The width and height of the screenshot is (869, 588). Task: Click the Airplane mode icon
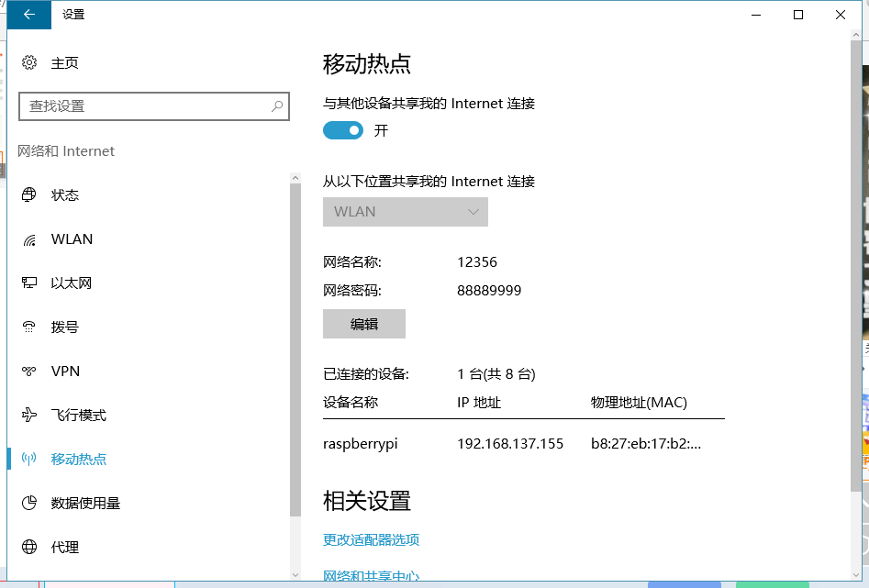(x=28, y=415)
